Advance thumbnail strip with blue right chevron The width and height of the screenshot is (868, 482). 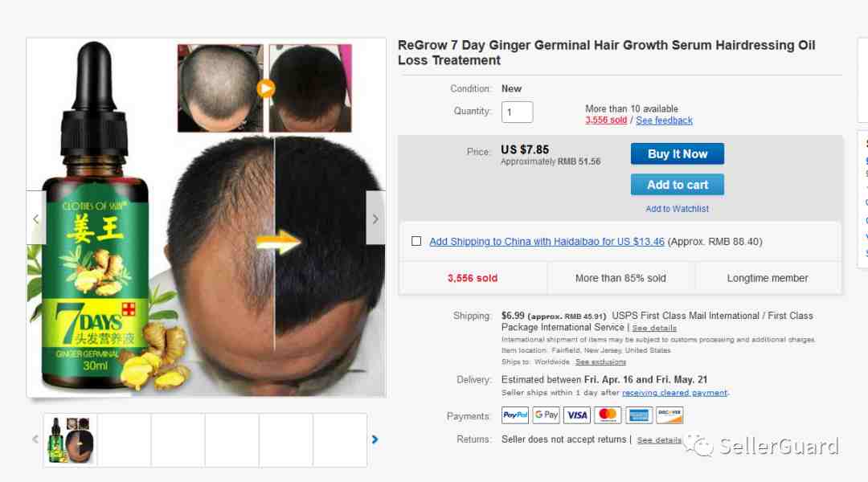(x=375, y=439)
